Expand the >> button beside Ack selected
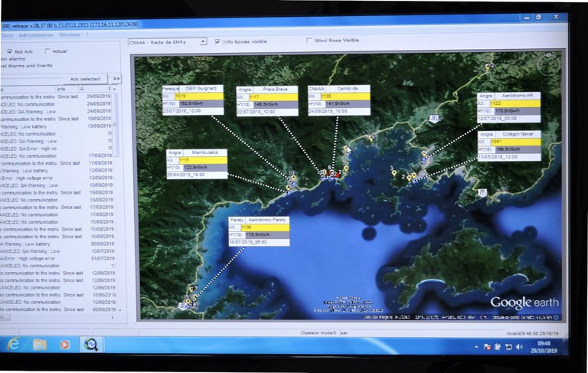Viewport: 588px width, 373px height. coord(116,79)
